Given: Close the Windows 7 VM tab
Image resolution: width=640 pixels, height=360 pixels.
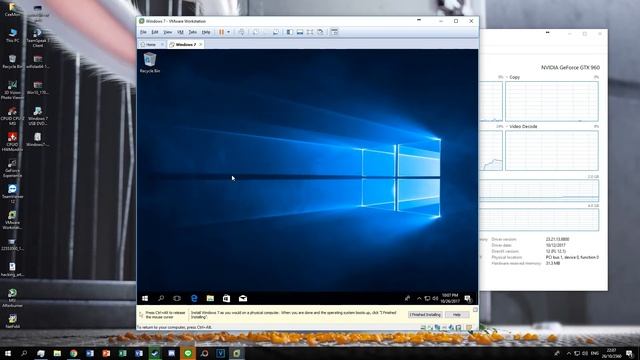Looking at the screenshot, I should pos(200,44).
